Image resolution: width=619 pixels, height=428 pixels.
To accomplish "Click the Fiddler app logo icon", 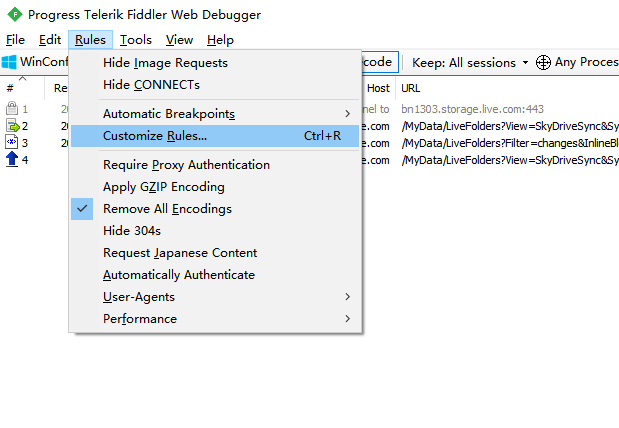I will (15, 15).
